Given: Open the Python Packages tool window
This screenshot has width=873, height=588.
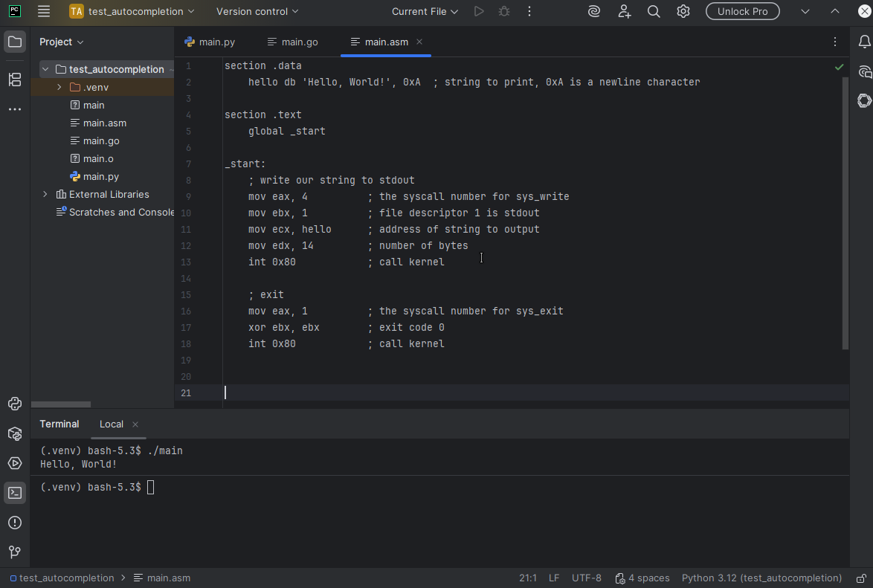Looking at the screenshot, I should coord(15,433).
